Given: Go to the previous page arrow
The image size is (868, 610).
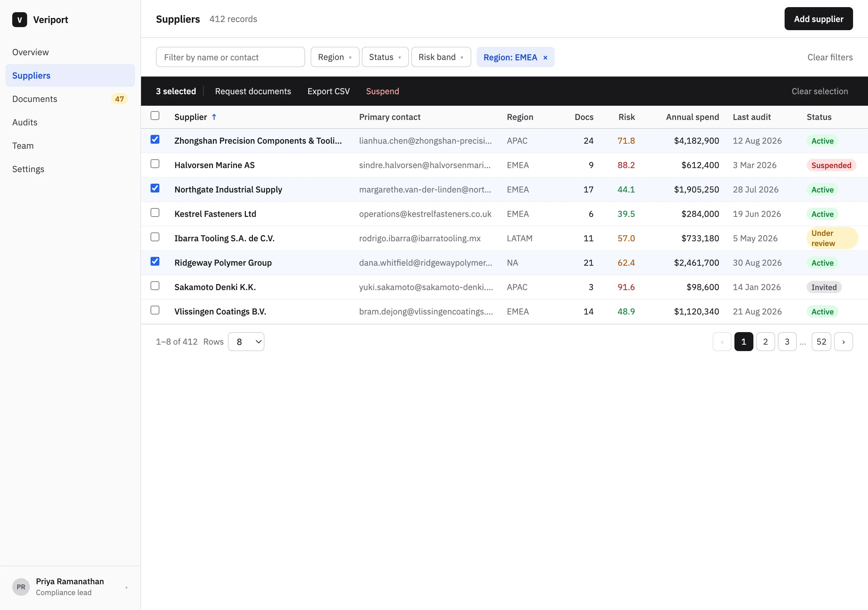Looking at the screenshot, I should coord(722,342).
